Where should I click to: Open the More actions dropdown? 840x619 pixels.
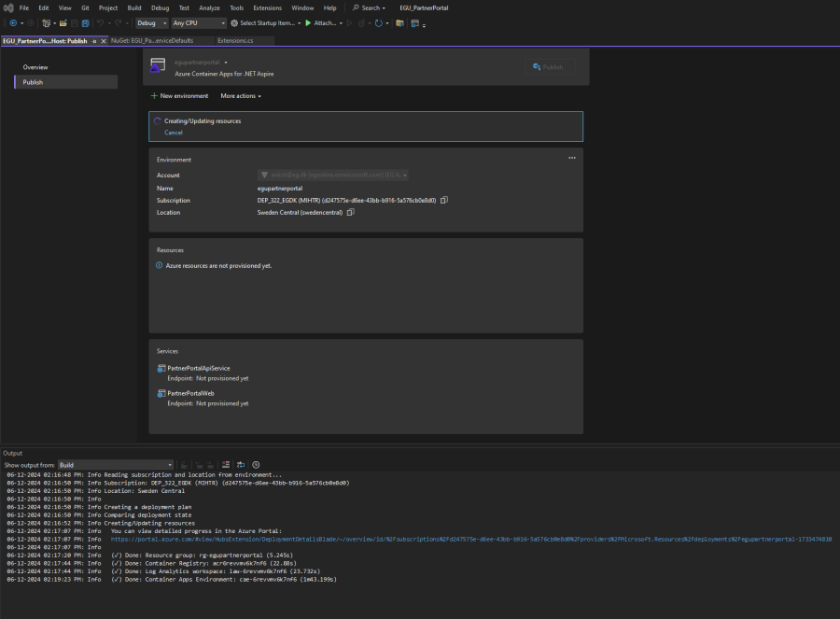click(241, 96)
